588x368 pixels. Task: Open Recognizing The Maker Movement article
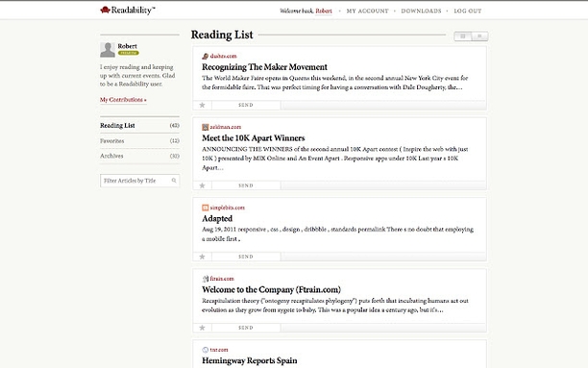click(264, 67)
